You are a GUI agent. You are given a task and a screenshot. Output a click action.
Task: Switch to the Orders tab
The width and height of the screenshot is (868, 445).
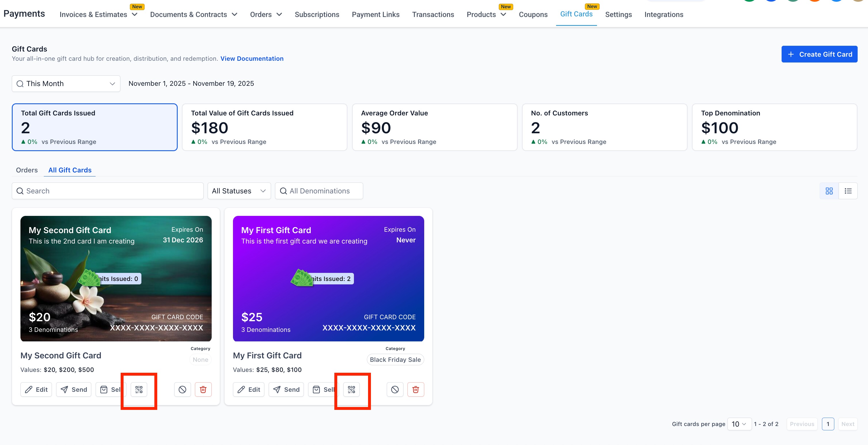tap(26, 170)
